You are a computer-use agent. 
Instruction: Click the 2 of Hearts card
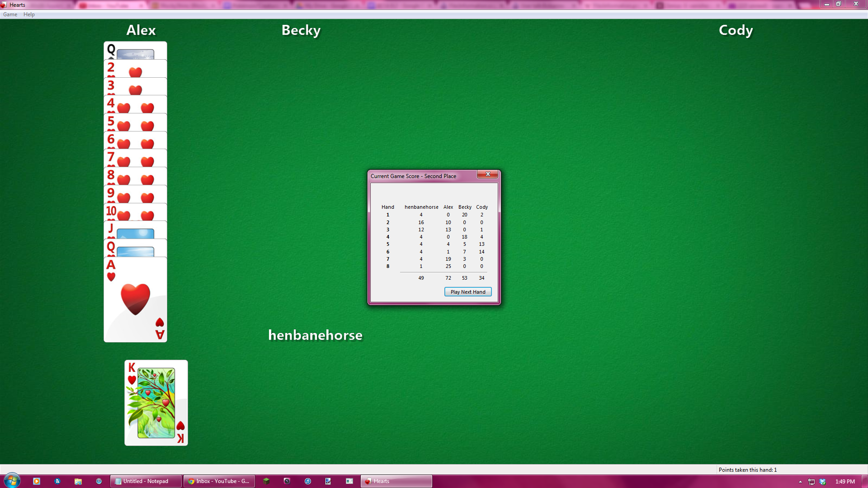(x=135, y=68)
